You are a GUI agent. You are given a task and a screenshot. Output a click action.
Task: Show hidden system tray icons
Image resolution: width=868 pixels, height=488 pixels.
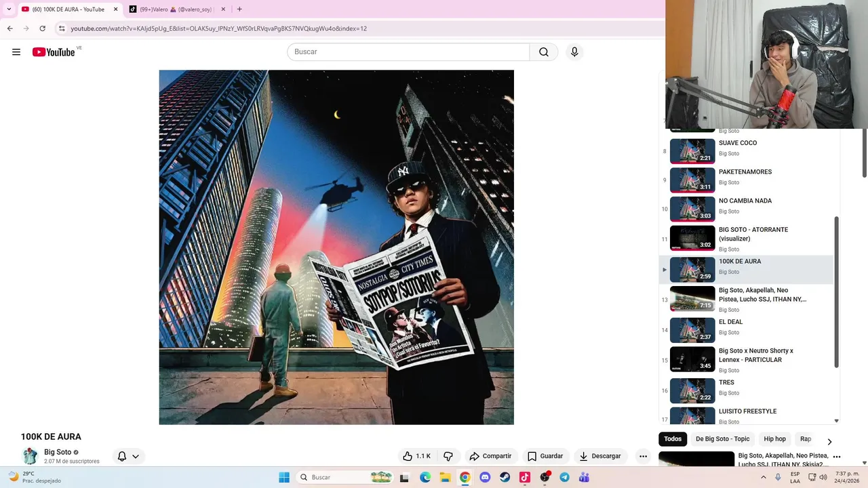[764, 477]
